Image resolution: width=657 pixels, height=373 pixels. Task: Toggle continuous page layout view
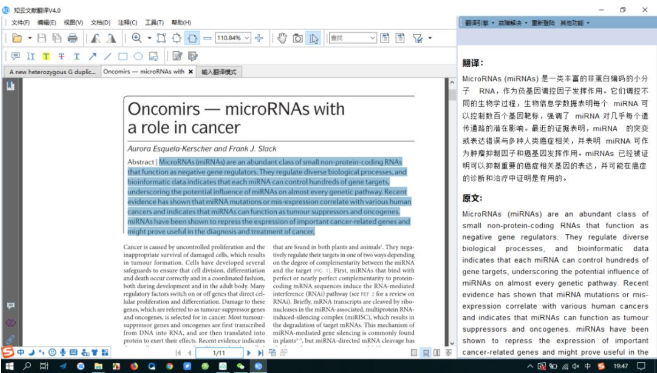pyautogui.click(x=426, y=353)
